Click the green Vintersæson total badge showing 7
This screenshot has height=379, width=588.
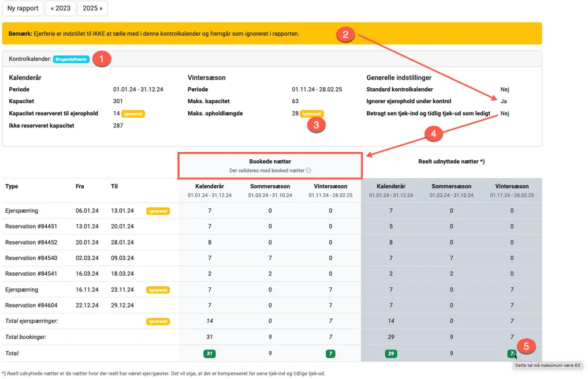coord(330,353)
